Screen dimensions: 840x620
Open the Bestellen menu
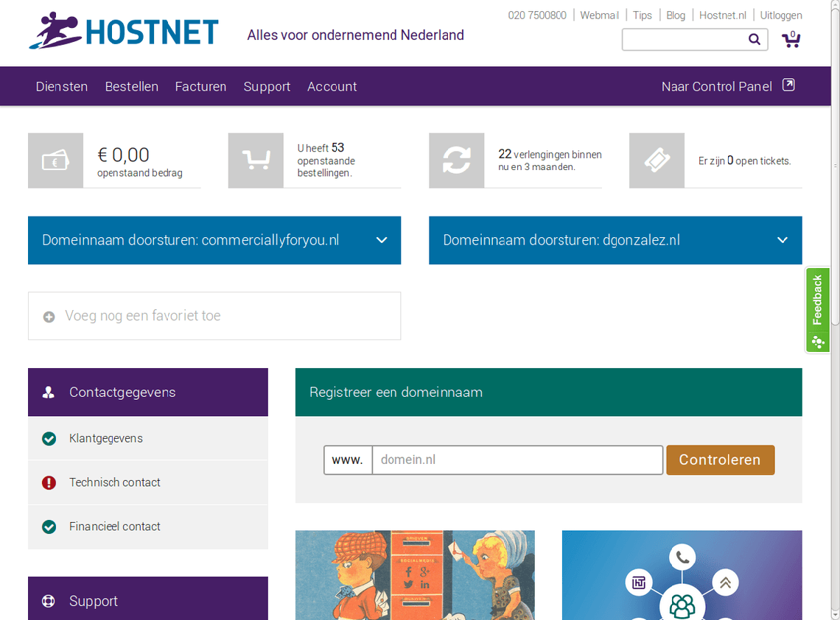pos(132,86)
